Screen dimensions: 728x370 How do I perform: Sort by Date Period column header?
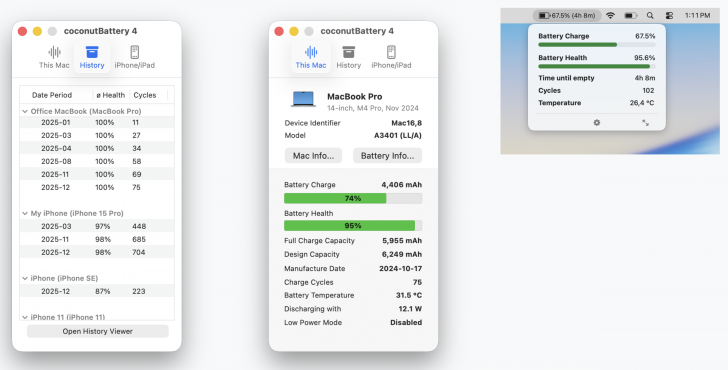click(52, 95)
